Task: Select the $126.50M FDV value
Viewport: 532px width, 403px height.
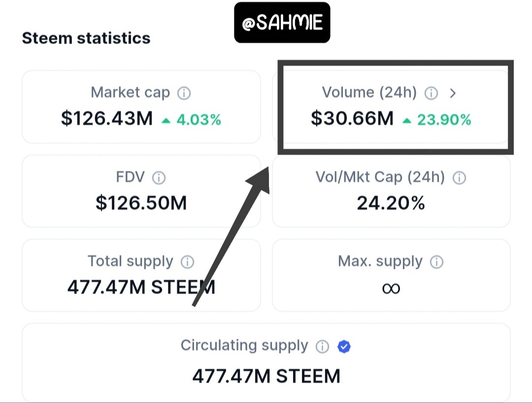Action: click(x=141, y=203)
